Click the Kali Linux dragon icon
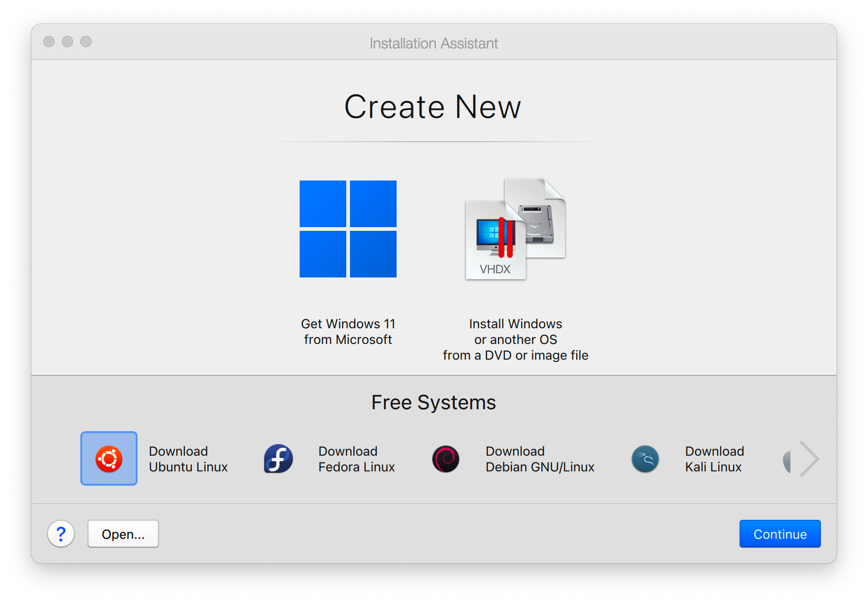 (645, 458)
